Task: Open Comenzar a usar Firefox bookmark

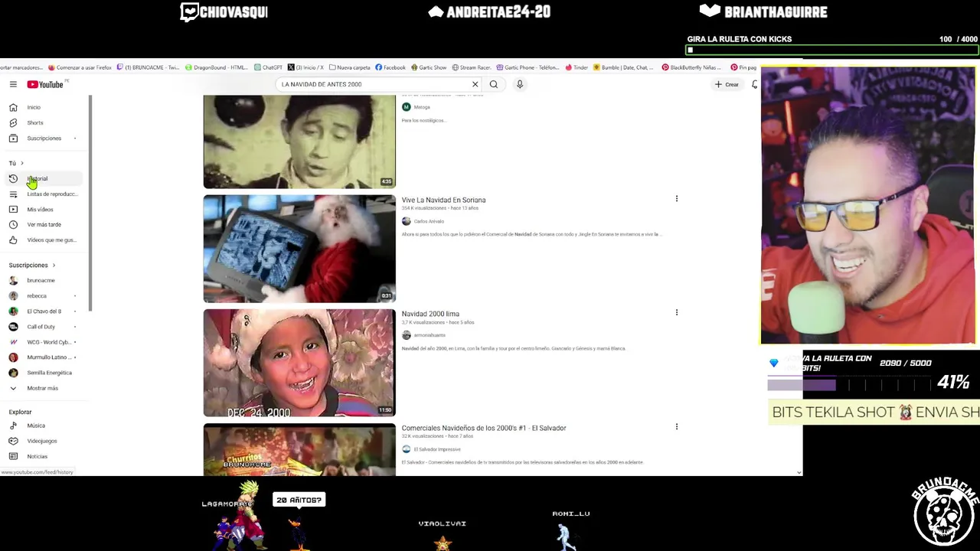Action: tap(80, 67)
